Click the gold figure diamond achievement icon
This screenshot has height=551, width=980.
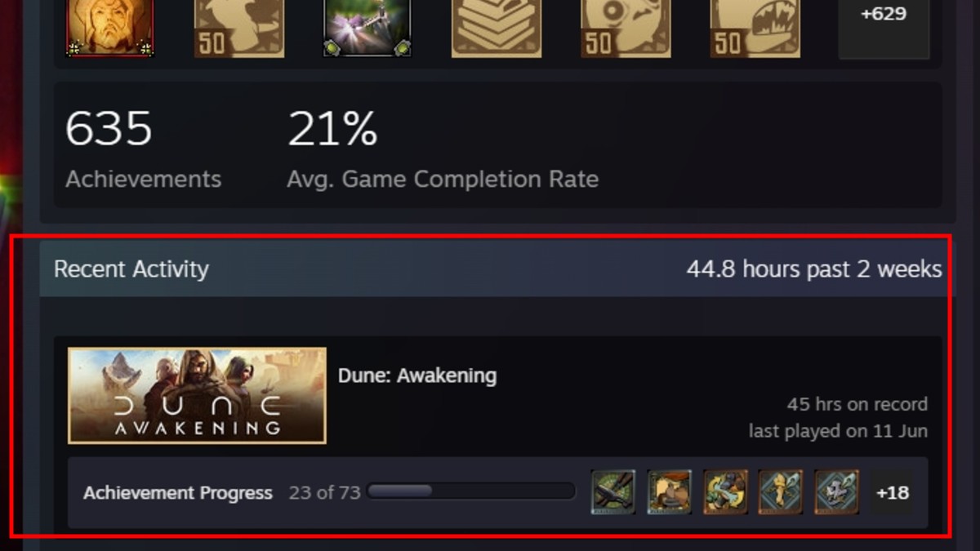click(x=781, y=492)
